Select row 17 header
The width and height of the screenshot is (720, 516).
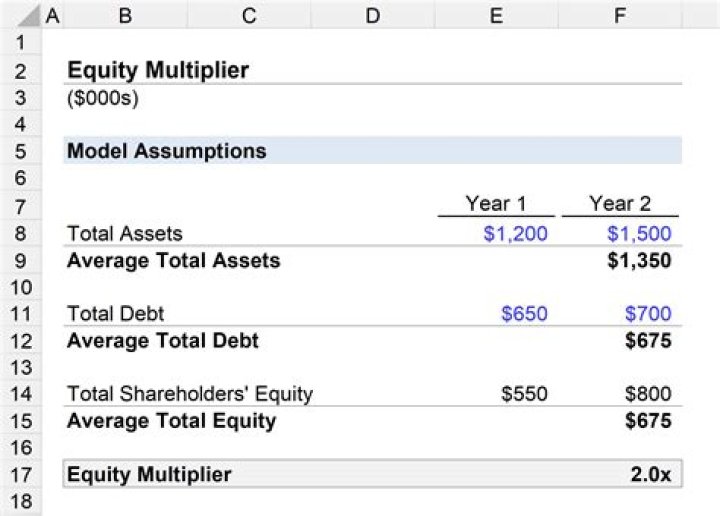pyautogui.click(x=22, y=474)
